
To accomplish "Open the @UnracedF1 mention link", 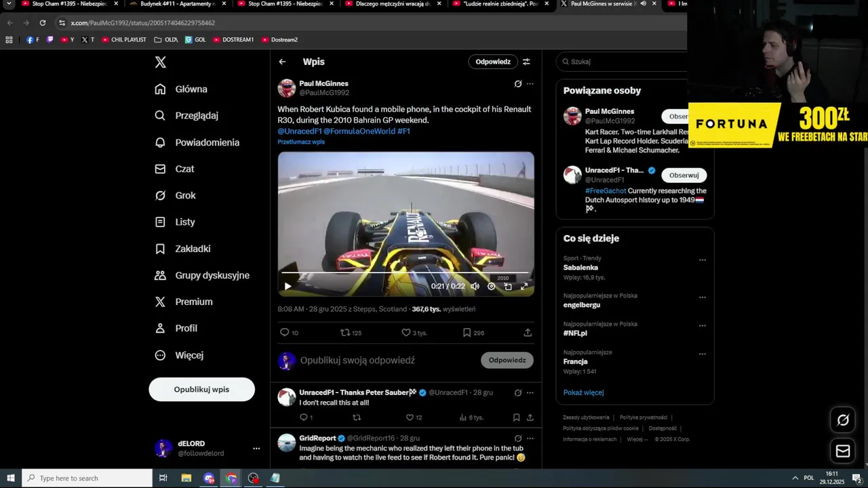I will coord(299,131).
